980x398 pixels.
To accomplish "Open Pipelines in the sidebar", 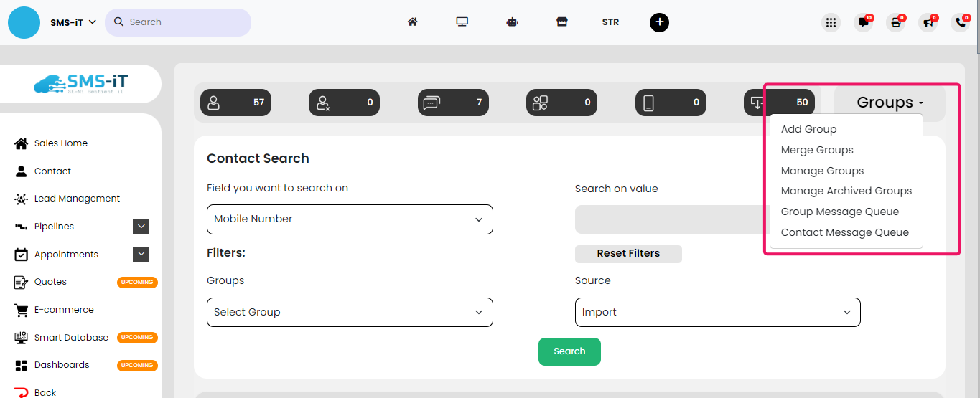I will point(54,227).
